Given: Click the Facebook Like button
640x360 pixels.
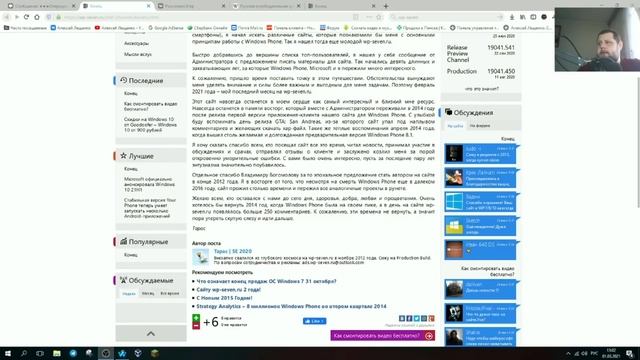Looking at the screenshot, I should (x=314, y=321).
